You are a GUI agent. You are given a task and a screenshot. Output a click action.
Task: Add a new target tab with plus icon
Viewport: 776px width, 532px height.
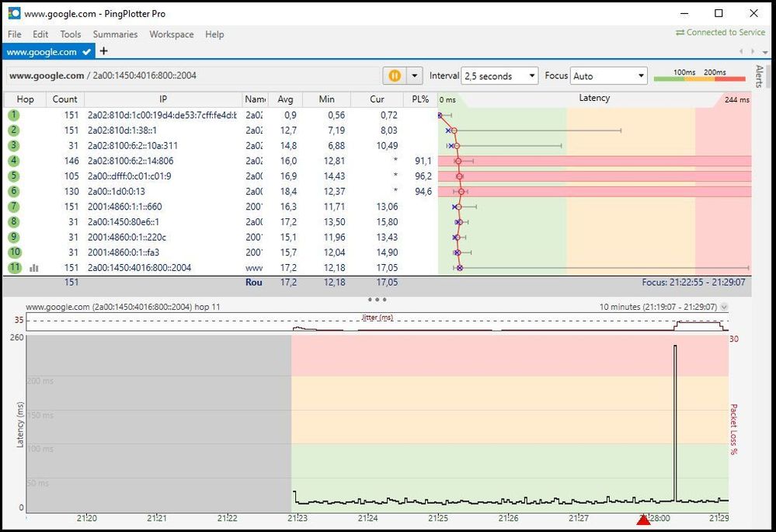click(103, 51)
